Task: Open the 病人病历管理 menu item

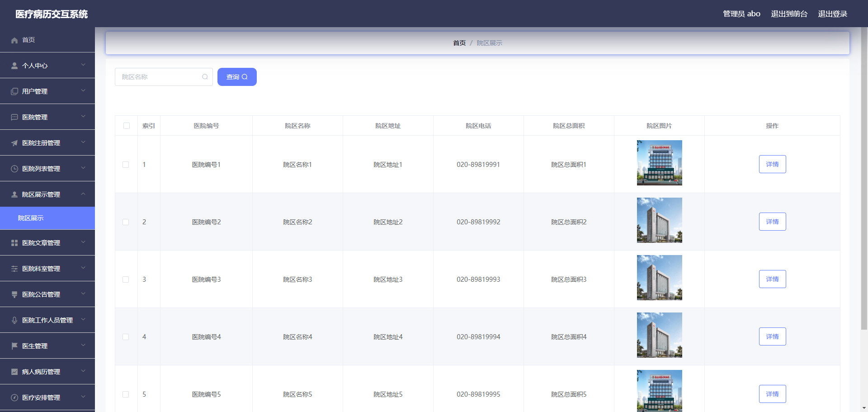Action: (47, 372)
